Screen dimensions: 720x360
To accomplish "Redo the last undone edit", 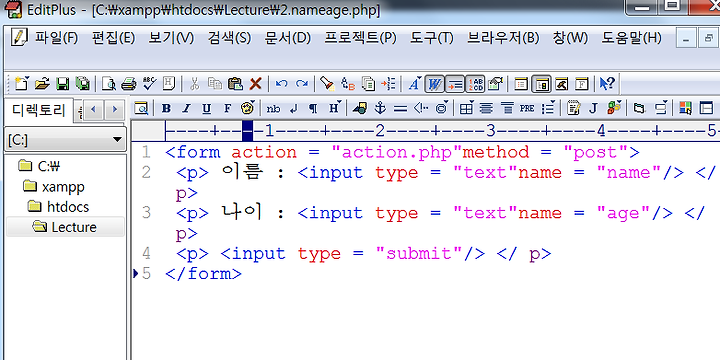I will click(302, 84).
